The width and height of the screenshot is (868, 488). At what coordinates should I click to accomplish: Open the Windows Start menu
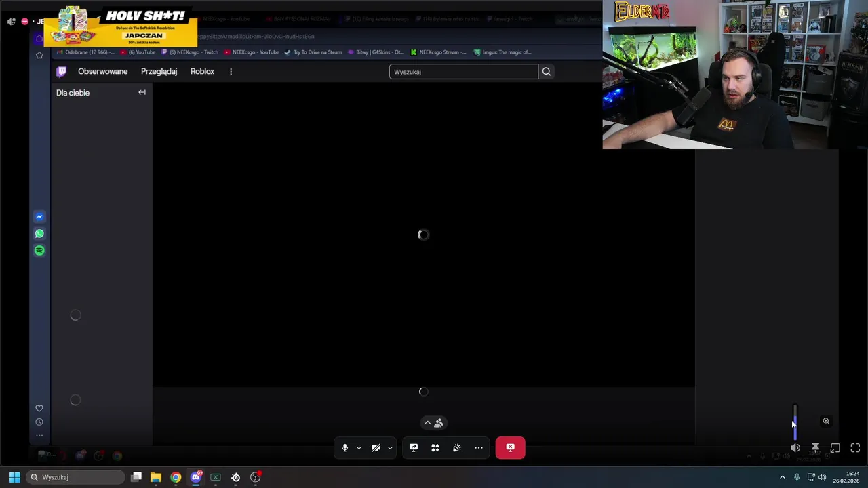click(14, 477)
